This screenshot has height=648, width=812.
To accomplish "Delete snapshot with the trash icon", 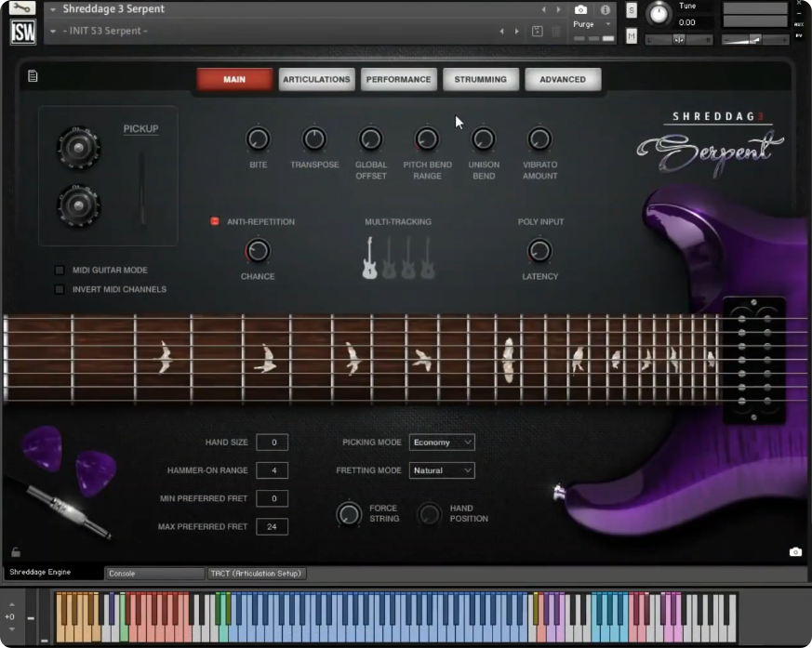I will (556, 31).
